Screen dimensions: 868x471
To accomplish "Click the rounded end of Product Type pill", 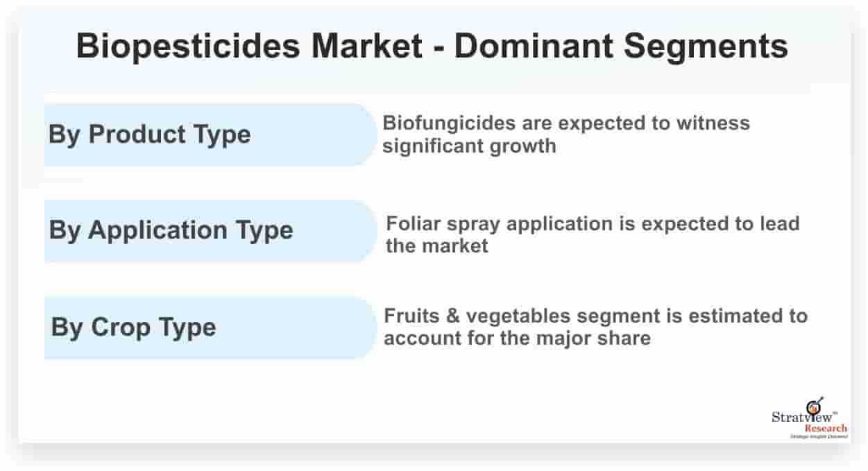I will point(362,135).
